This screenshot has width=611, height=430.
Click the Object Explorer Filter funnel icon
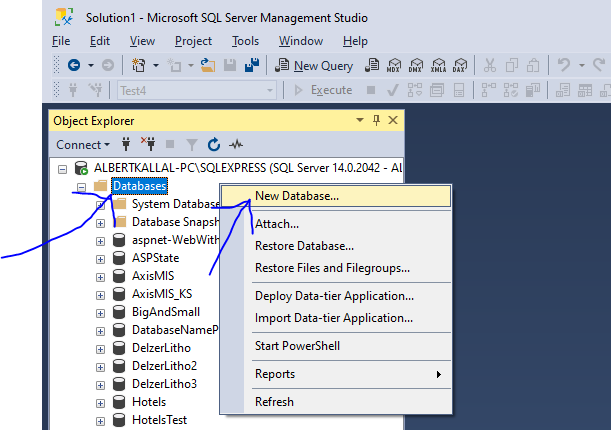click(192, 145)
